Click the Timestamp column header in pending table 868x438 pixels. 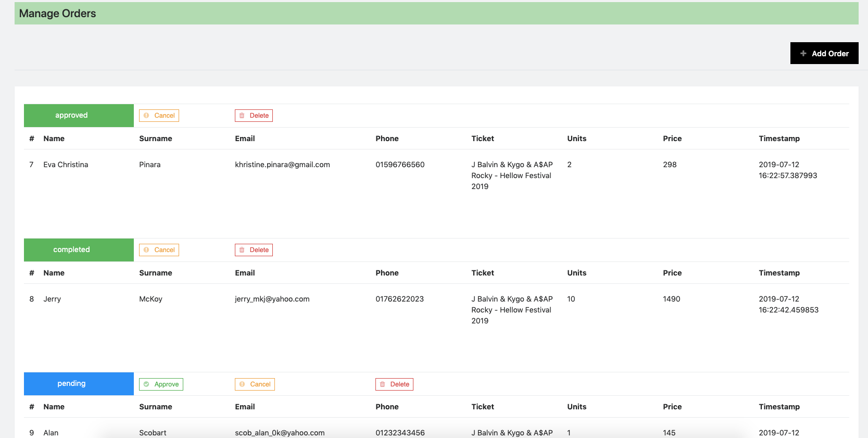(779, 407)
